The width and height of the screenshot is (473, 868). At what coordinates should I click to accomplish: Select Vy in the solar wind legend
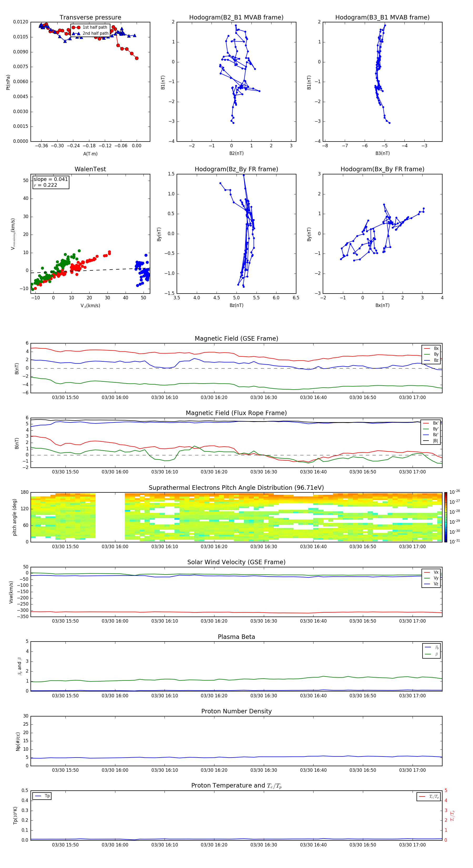pos(431,578)
